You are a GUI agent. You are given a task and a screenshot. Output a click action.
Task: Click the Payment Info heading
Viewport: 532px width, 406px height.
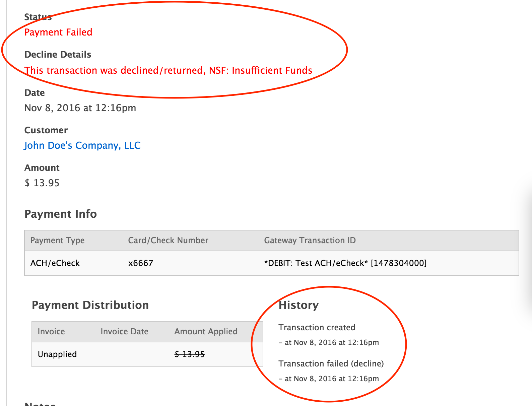pyautogui.click(x=61, y=214)
